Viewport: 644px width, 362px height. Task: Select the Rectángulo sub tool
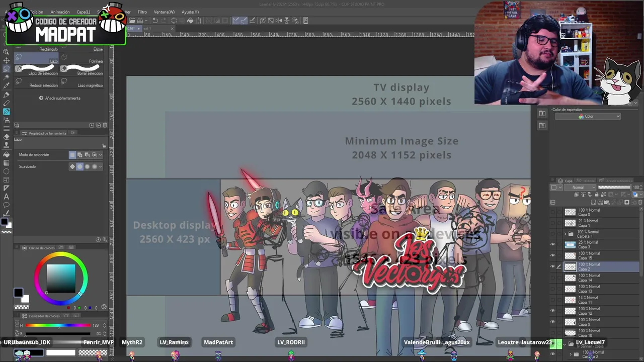37,49
